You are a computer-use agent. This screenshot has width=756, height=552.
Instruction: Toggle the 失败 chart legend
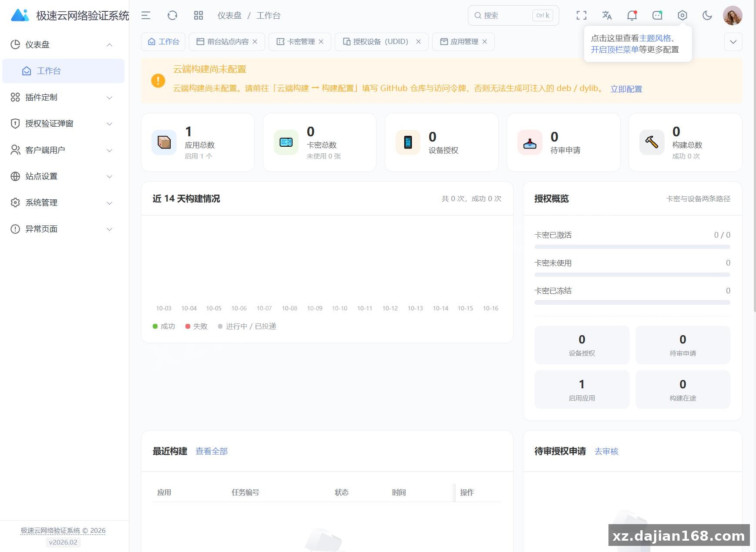coord(196,326)
